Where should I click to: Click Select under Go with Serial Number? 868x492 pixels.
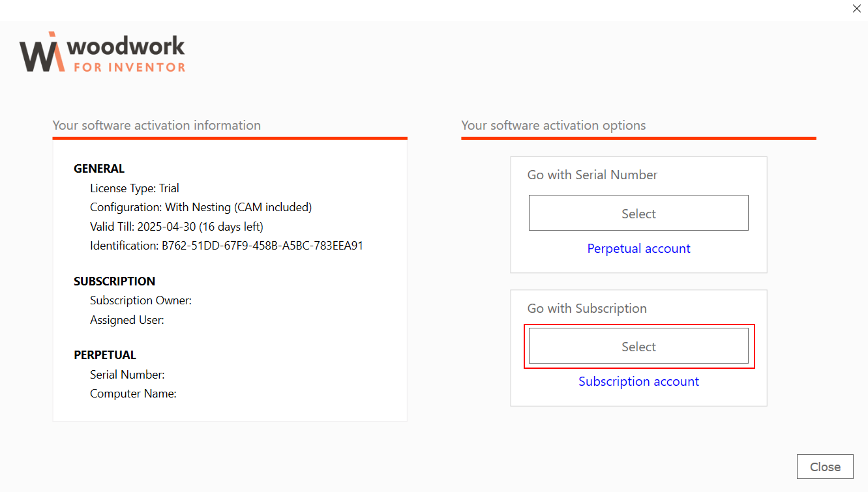(638, 213)
